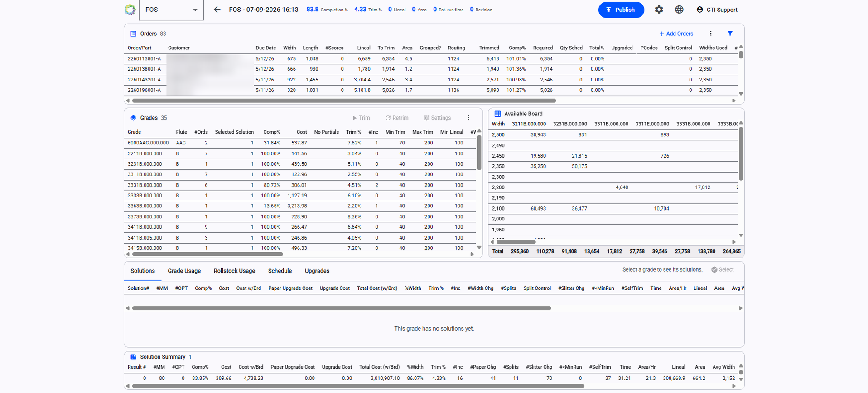The image size is (868, 393).
Task: Click the Orders panel list icon
Action: 133,34
